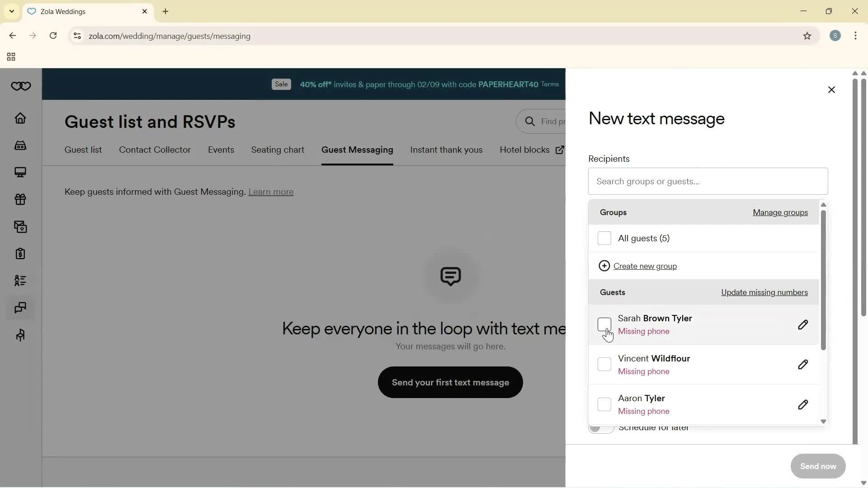Click pencil icon next to Aaron Tyler
This screenshot has height=488, width=868.
click(x=802, y=404)
